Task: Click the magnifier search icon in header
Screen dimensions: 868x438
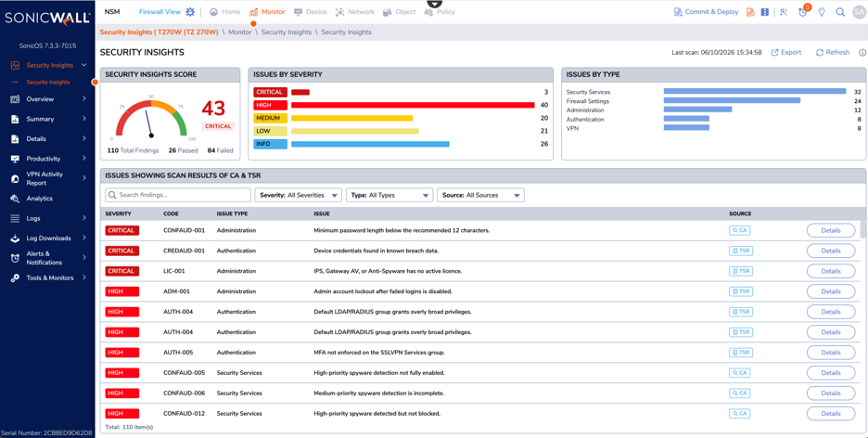Action: 840,12
